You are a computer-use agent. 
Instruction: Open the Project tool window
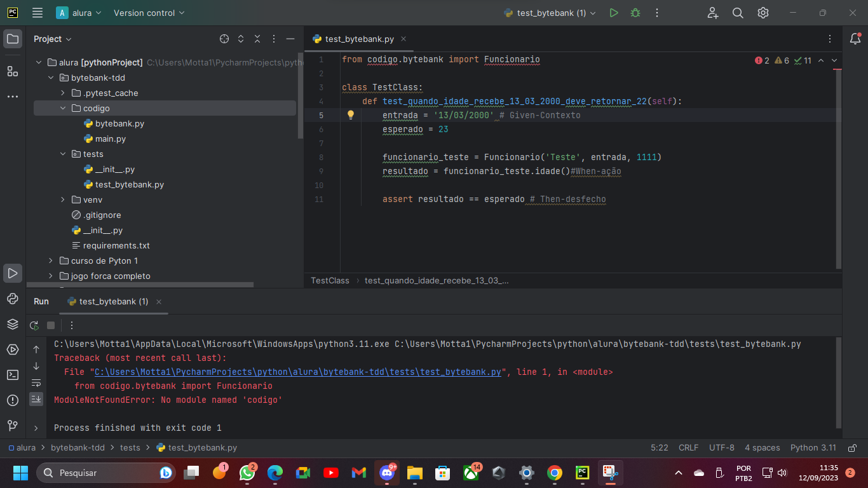[x=13, y=39]
